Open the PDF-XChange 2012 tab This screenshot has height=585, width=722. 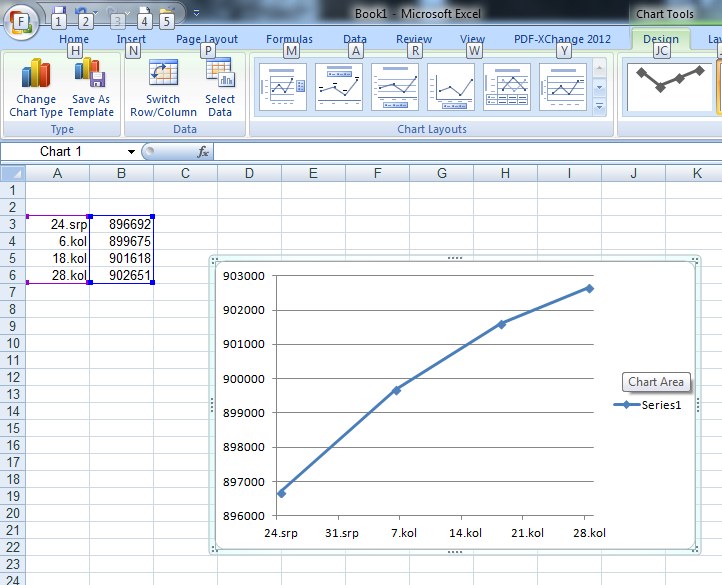562,39
